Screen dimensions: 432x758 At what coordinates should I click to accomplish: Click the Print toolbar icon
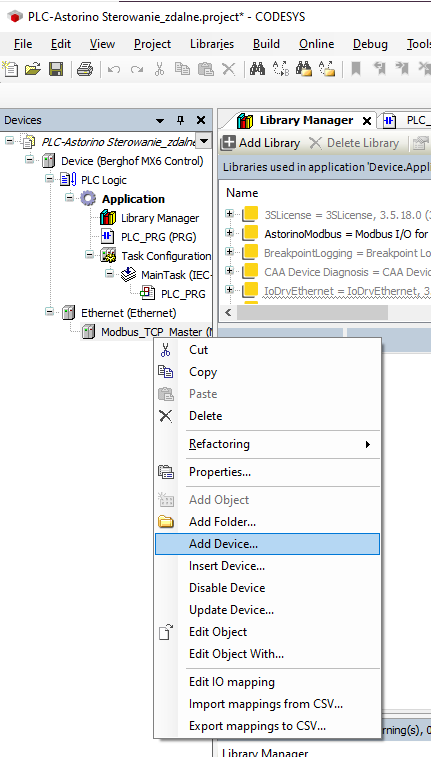pos(85,70)
